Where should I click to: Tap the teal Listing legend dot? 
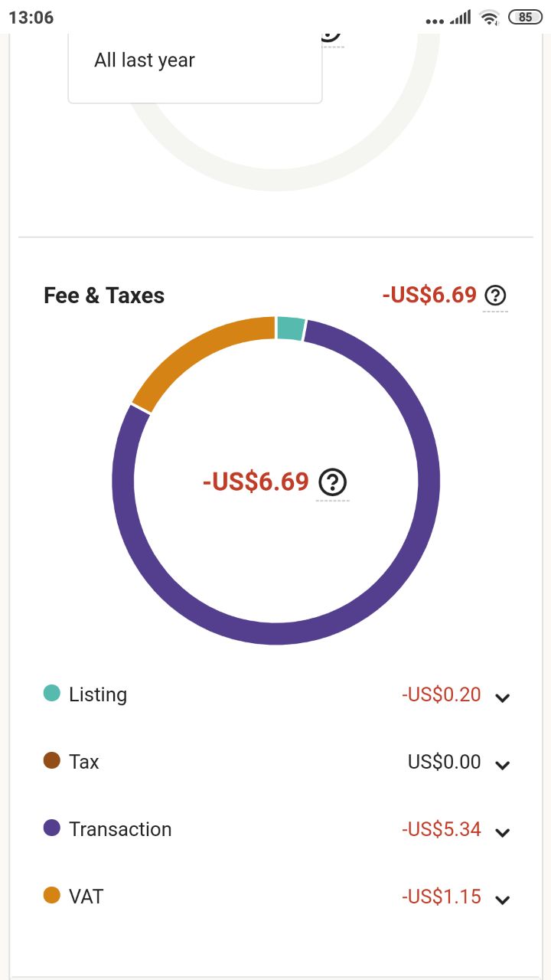click(x=52, y=694)
